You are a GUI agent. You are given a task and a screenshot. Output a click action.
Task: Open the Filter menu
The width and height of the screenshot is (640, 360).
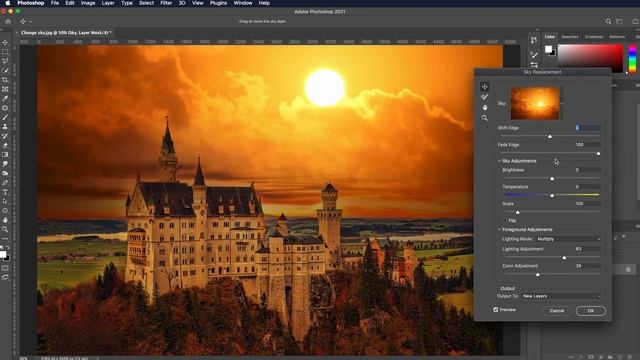166,3
